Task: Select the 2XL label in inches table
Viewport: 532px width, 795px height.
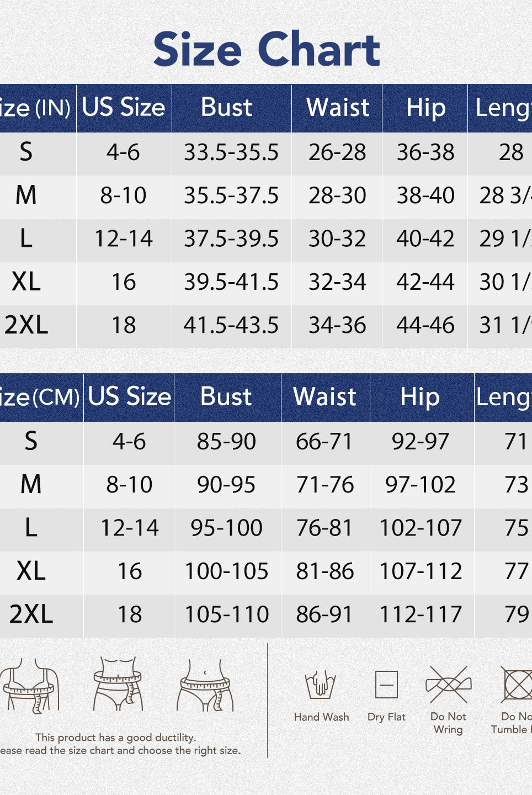Action: [x=26, y=325]
